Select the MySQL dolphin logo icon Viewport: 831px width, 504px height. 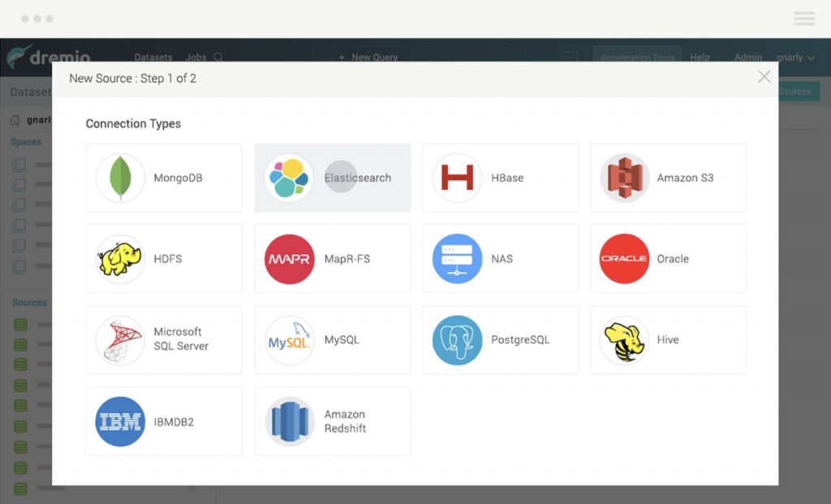[x=289, y=340]
